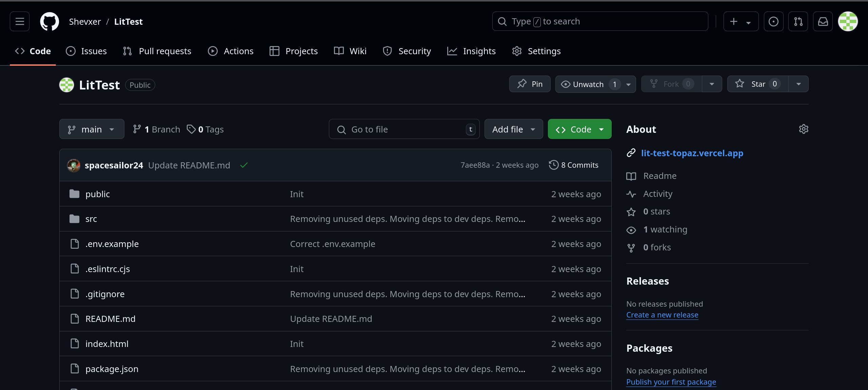Open the Wiki tab

[350, 51]
